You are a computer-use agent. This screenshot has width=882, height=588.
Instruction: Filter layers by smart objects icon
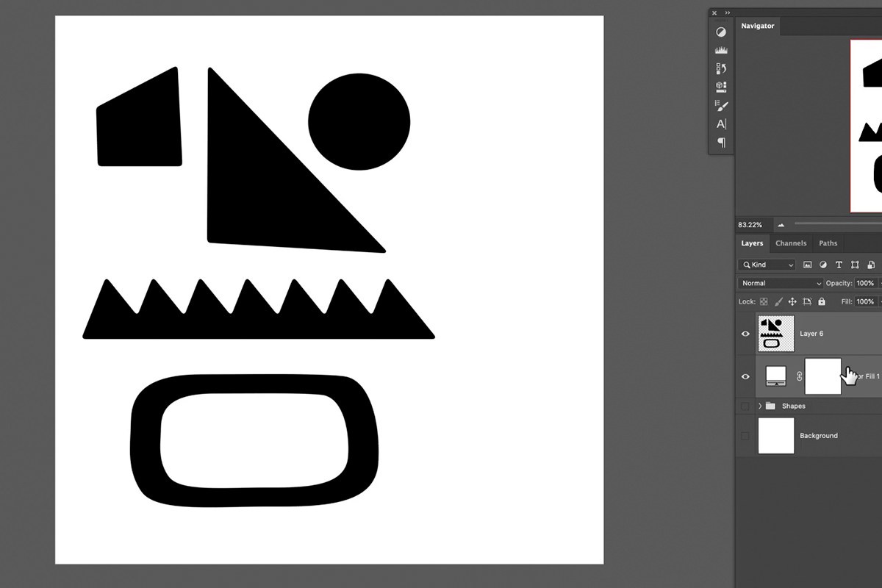pos(870,265)
